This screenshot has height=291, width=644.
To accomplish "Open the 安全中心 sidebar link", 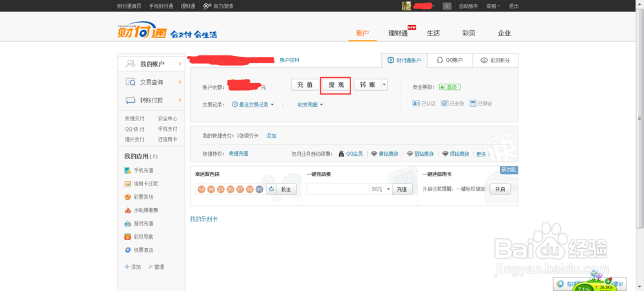I will pyautogui.click(x=167, y=118).
